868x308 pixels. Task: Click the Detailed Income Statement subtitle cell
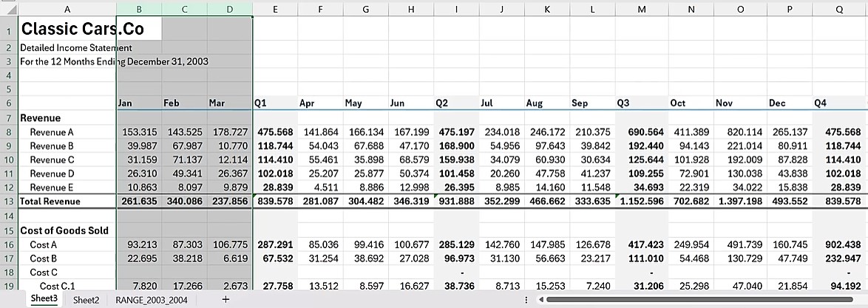[x=67, y=48]
